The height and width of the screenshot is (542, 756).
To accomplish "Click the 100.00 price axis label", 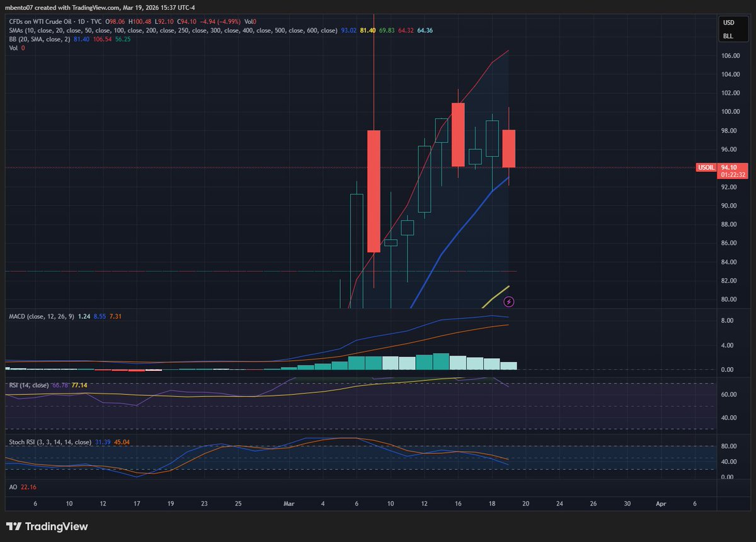I will pos(731,112).
